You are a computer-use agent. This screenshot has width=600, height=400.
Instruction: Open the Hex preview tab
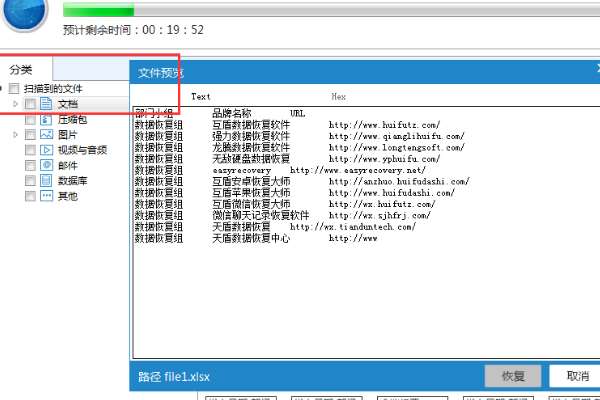click(x=338, y=96)
